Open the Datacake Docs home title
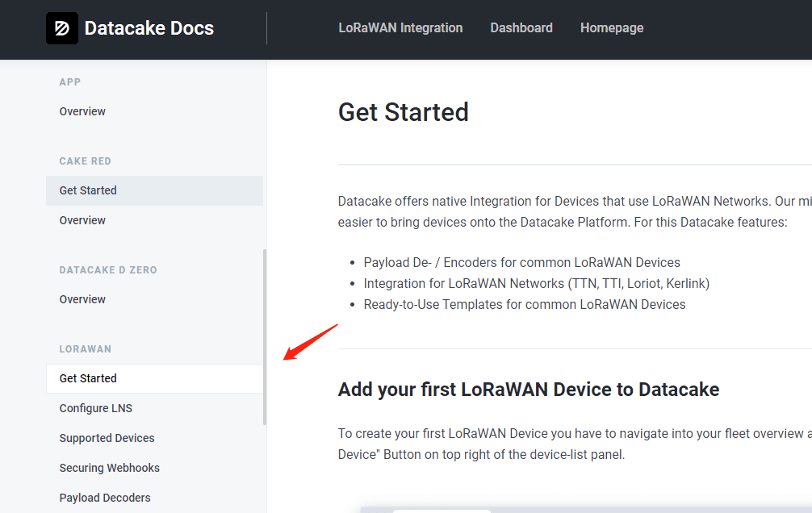812x513 pixels. click(149, 28)
